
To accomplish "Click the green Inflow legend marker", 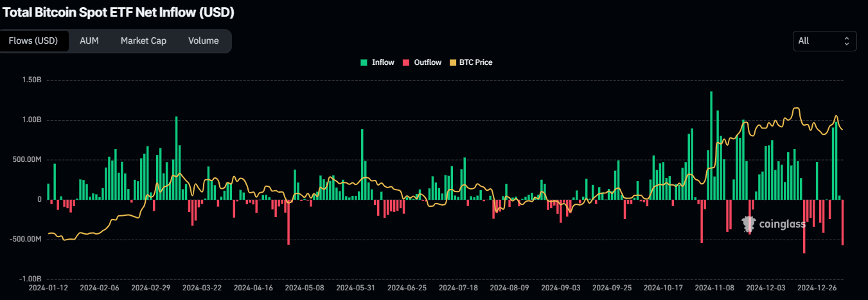I will click(364, 62).
